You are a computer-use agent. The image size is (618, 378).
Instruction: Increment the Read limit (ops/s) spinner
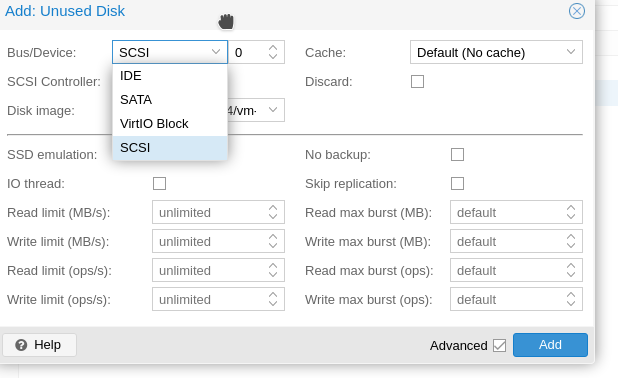(273, 266)
